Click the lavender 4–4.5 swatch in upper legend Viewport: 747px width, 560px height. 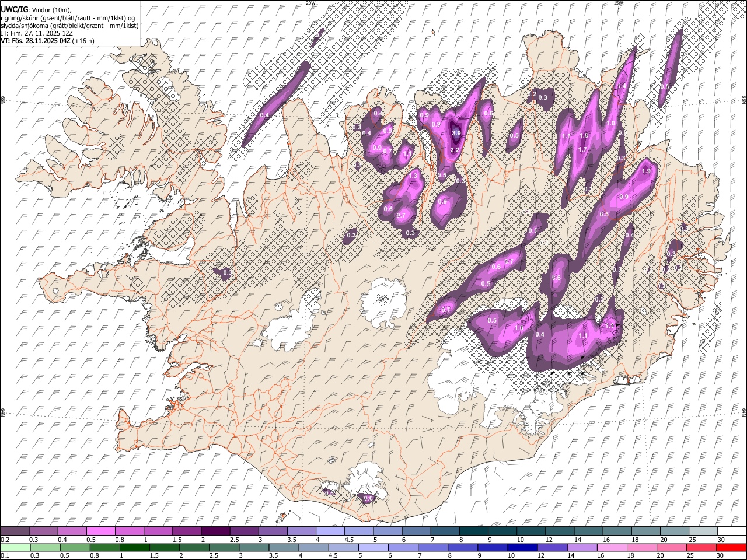pyautogui.click(x=330, y=531)
